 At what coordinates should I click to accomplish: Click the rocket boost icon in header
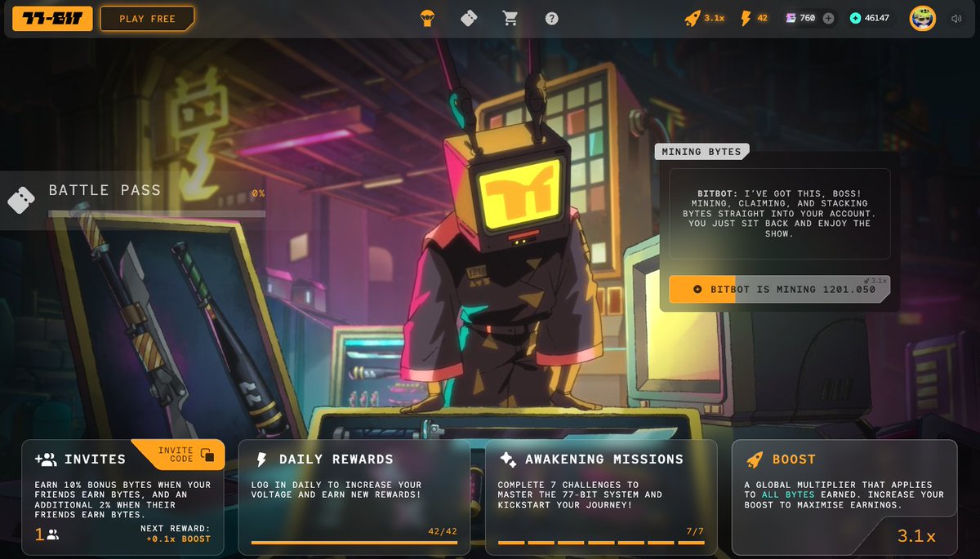693,18
